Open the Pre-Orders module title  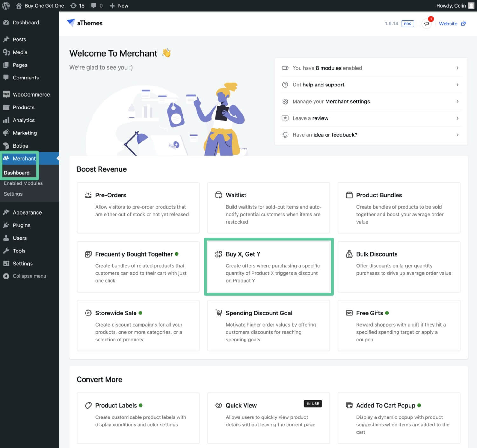111,195
